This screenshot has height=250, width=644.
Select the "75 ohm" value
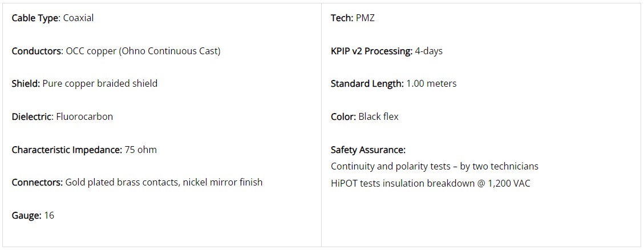coord(141,150)
